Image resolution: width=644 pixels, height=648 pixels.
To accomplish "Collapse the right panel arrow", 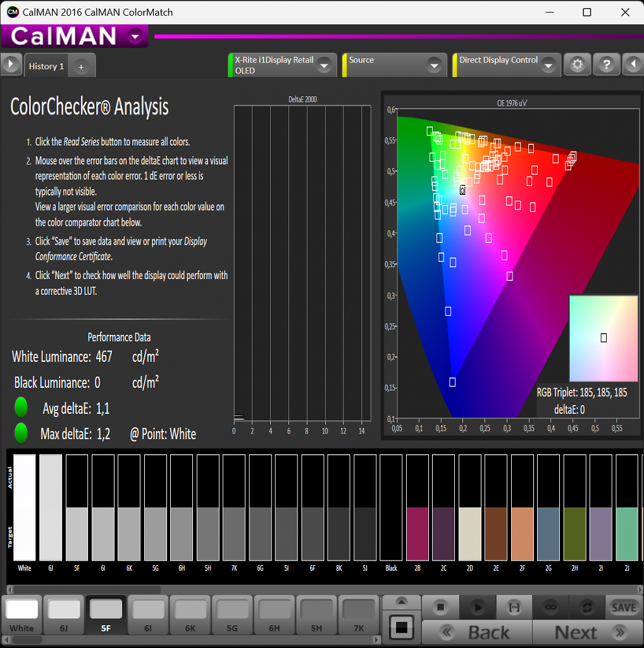I will click(633, 65).
